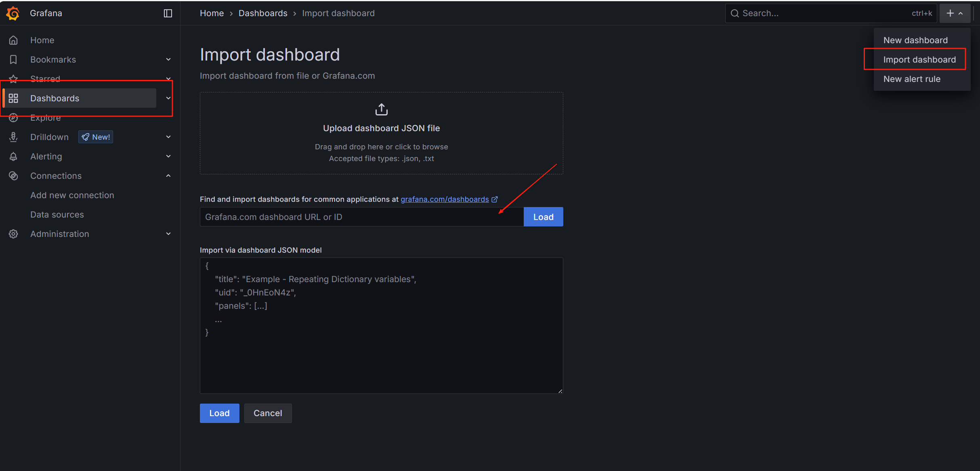Click the Connections icon in sidebar
The image size is (980, 471).
click(x=13, y=176)
